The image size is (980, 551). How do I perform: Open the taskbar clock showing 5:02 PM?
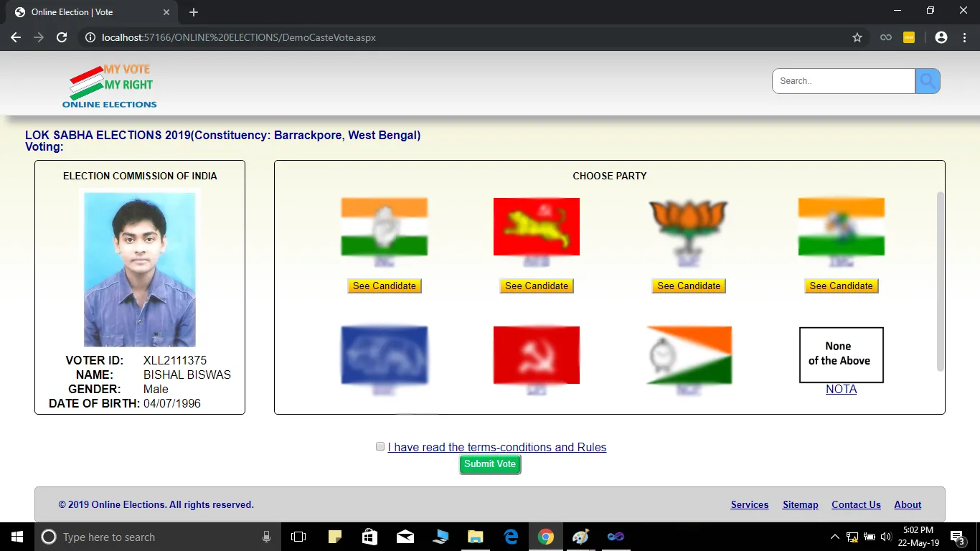coord(918,537)
